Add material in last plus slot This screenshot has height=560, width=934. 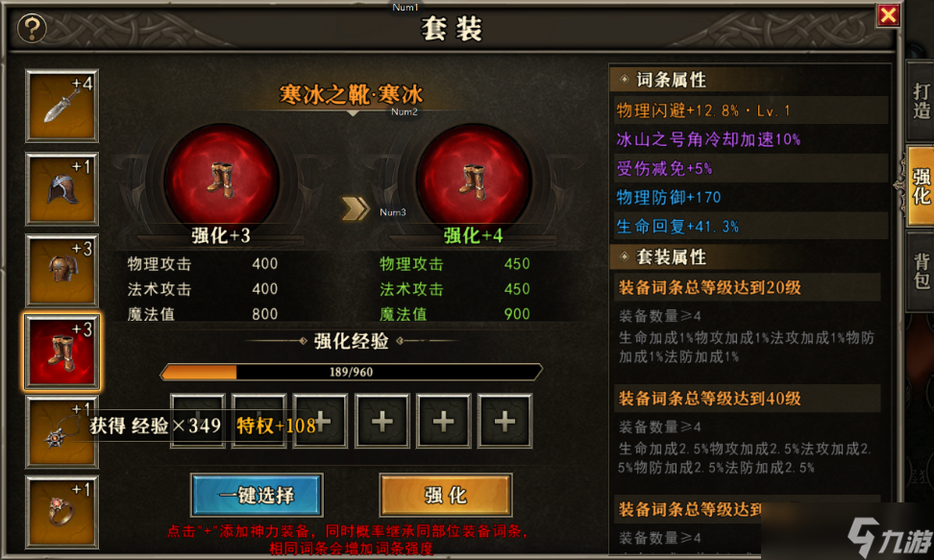[504, 421]
